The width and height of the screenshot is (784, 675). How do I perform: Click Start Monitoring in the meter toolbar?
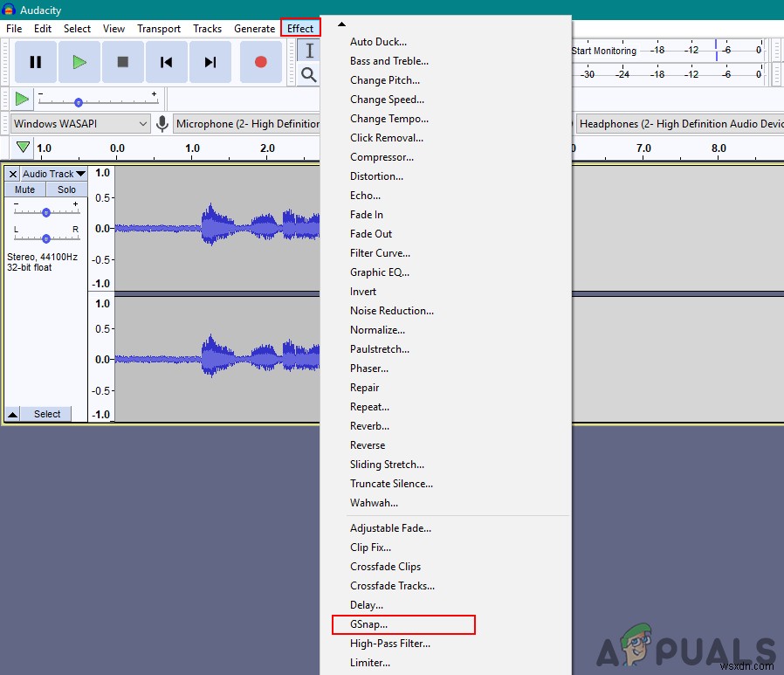[603, 51]
